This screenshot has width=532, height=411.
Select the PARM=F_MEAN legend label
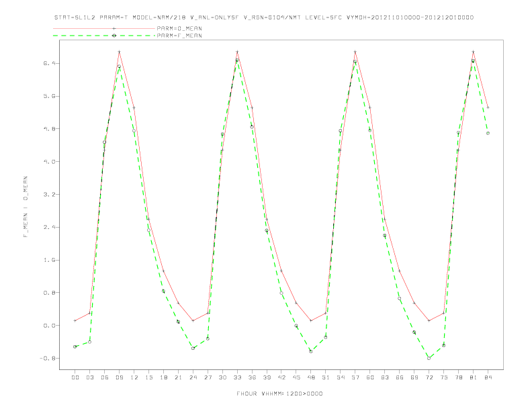179,36
